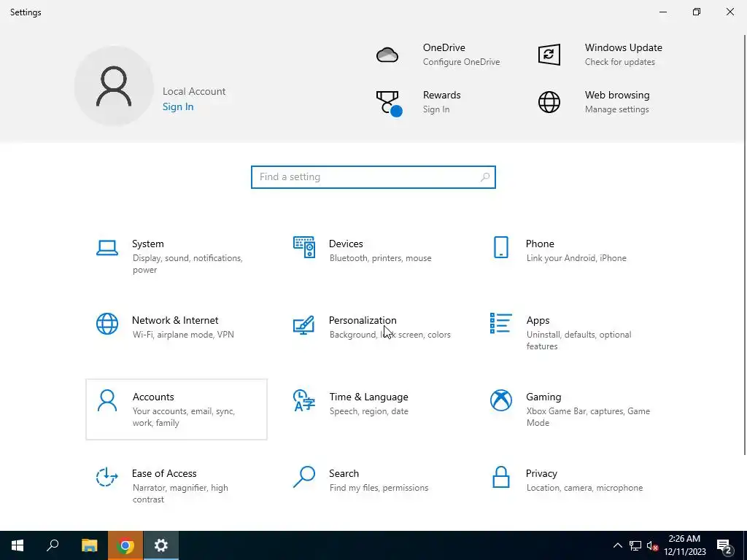Switch to Chrome in the taskbar
Image resolution: width=747 pixels, height=560 pixels.
click(125, 545)
